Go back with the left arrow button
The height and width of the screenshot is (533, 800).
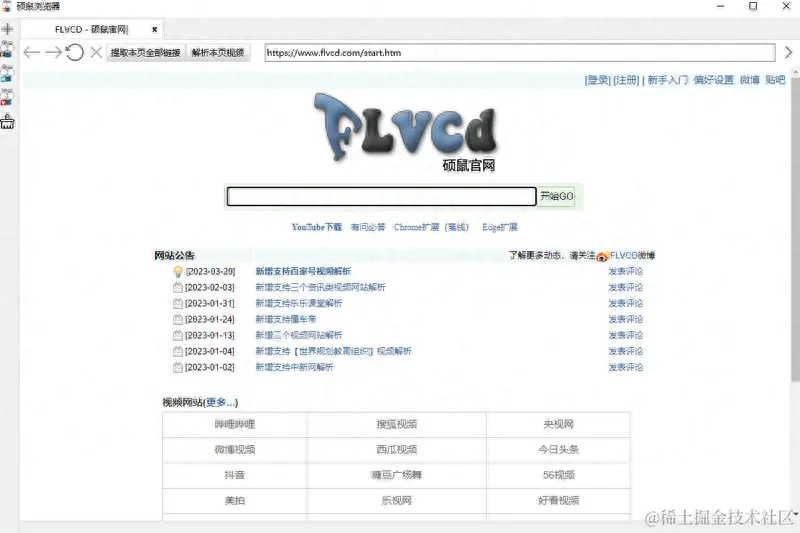coord(32,52)
